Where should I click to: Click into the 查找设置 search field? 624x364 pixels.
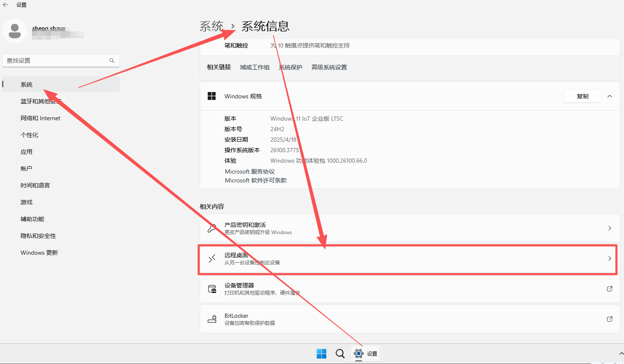(61, 61)
